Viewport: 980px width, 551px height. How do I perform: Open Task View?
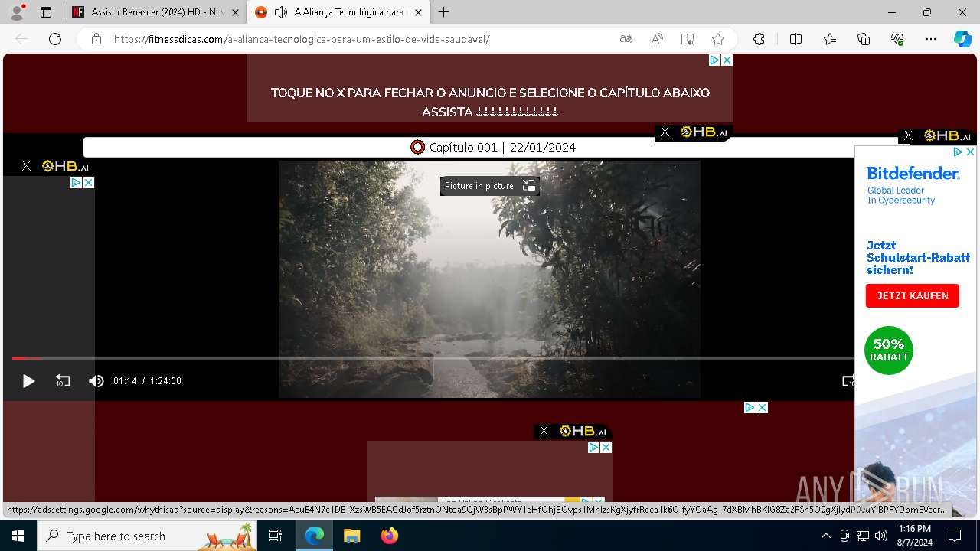tap(276, 536)
